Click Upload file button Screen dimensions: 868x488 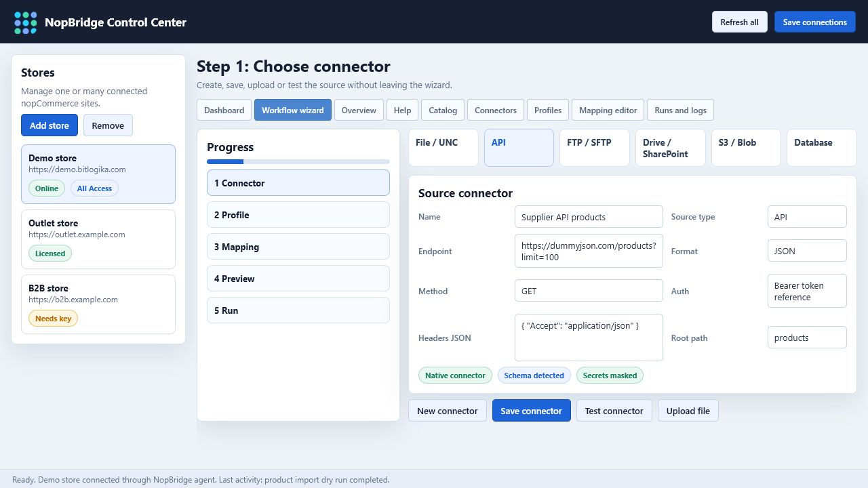pos(688,411)
